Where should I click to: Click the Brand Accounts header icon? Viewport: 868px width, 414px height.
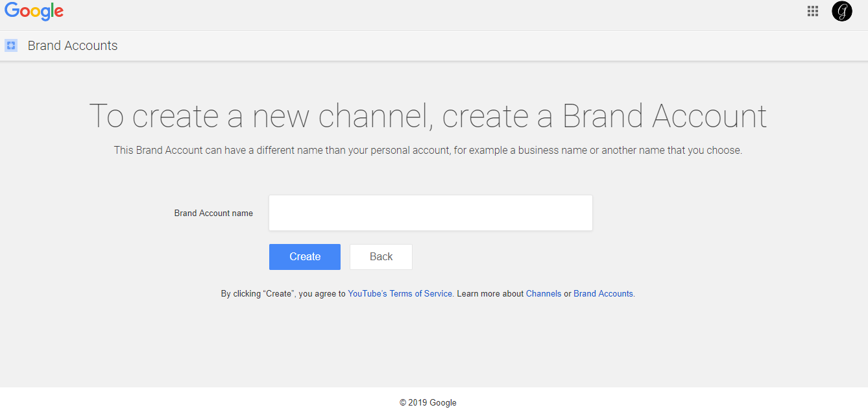[x=11, y=45]
